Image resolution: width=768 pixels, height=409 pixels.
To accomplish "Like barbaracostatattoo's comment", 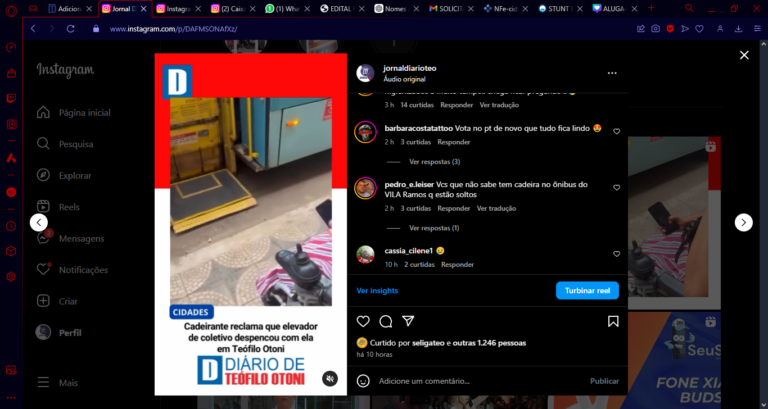I will (x=617, y=131).
